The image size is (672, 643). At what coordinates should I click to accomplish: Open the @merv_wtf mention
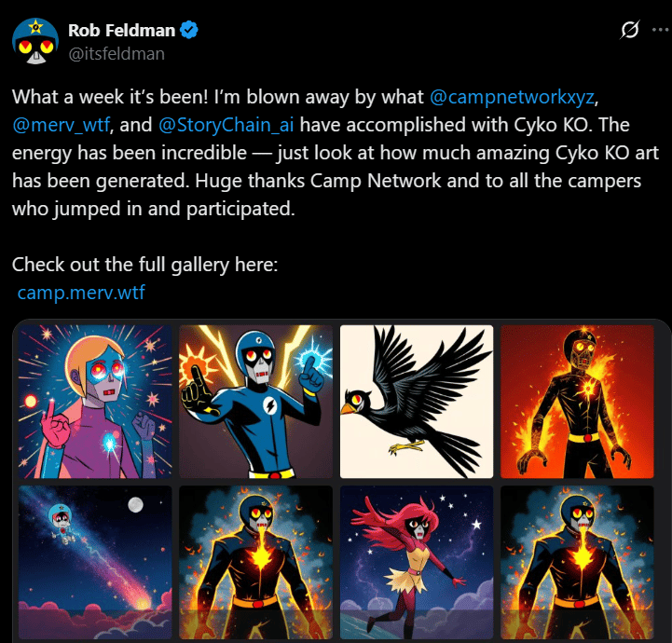click(61, 125)
